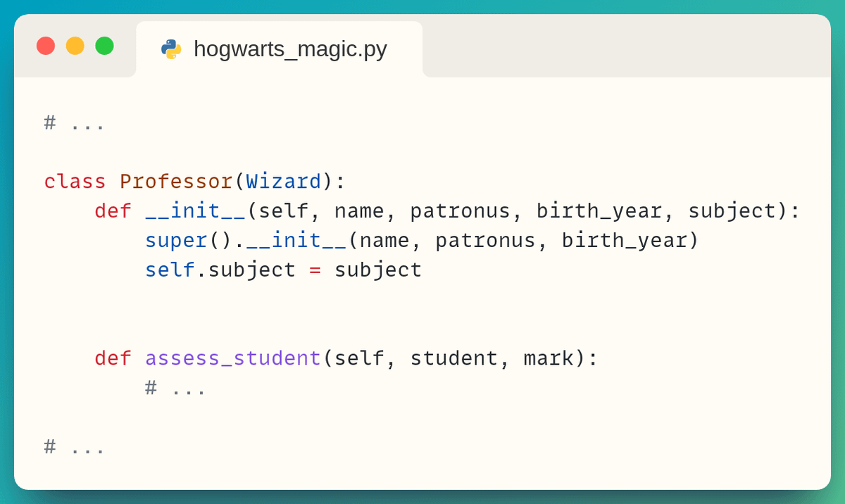Click the Python logo icon in the tab
This screenshot has height=504, width=845.
pyautogui.click(x=171, y=49)
